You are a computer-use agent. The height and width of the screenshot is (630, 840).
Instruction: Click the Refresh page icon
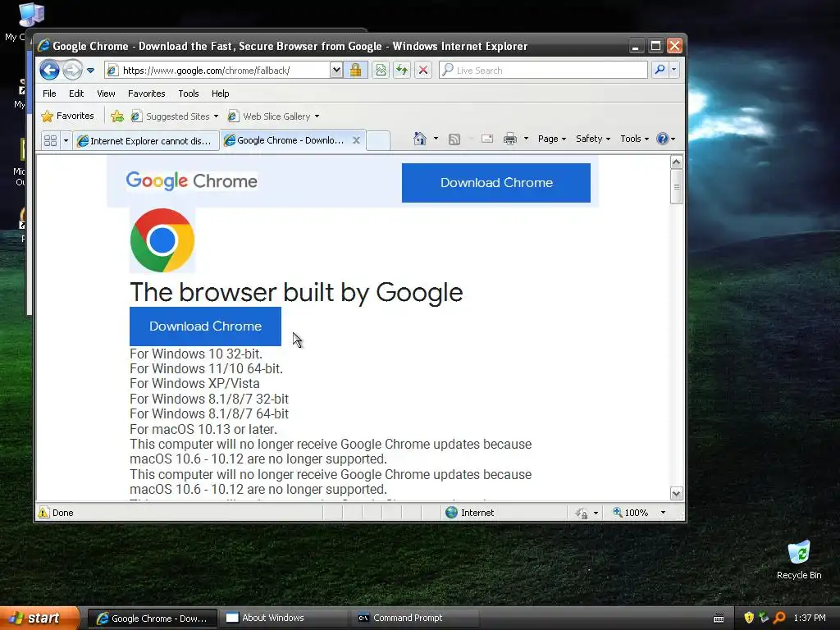[x=402, y=71]
